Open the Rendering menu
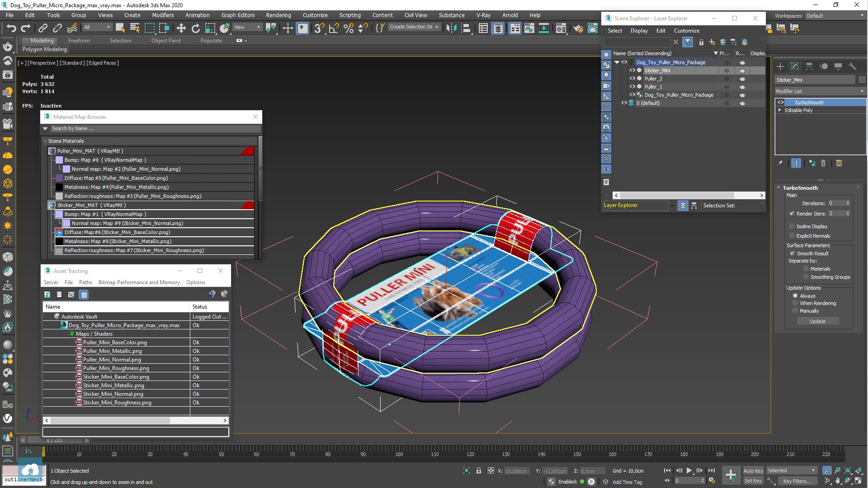Viewport: 868px width, 488px height. point(278,15)
